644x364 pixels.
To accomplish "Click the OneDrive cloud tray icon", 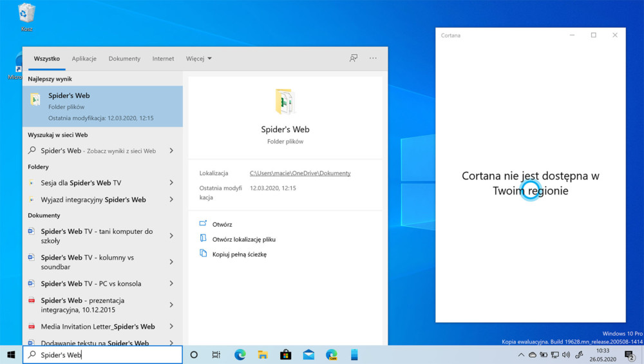I will [x=533, y=355].
